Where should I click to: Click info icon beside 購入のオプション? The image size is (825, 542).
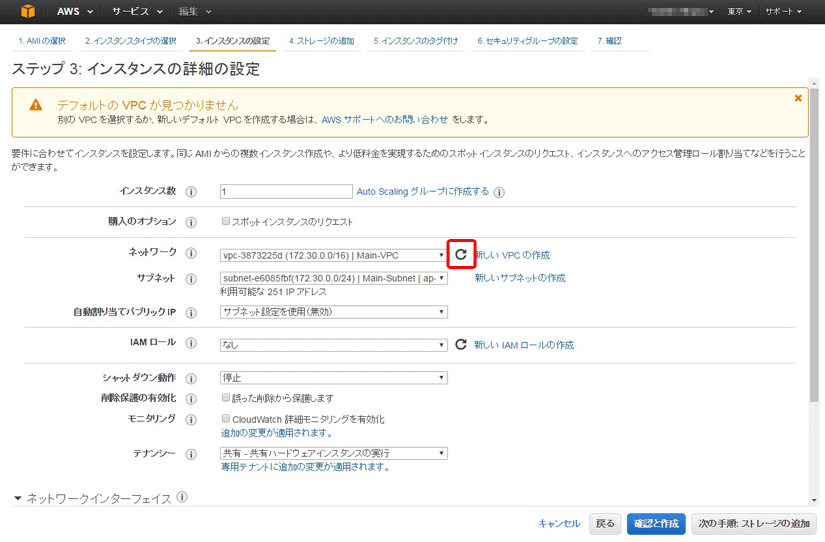[x=191, y=222]
